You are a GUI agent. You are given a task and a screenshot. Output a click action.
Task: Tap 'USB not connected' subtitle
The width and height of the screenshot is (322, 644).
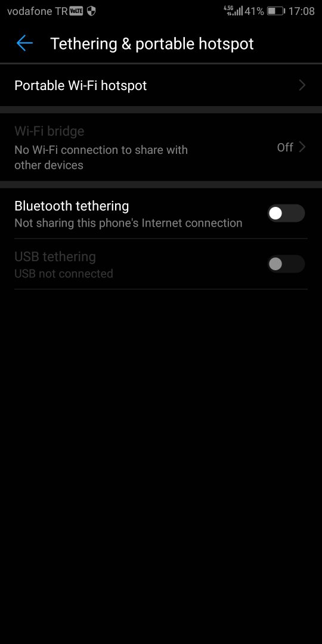(x=64, y=274)
